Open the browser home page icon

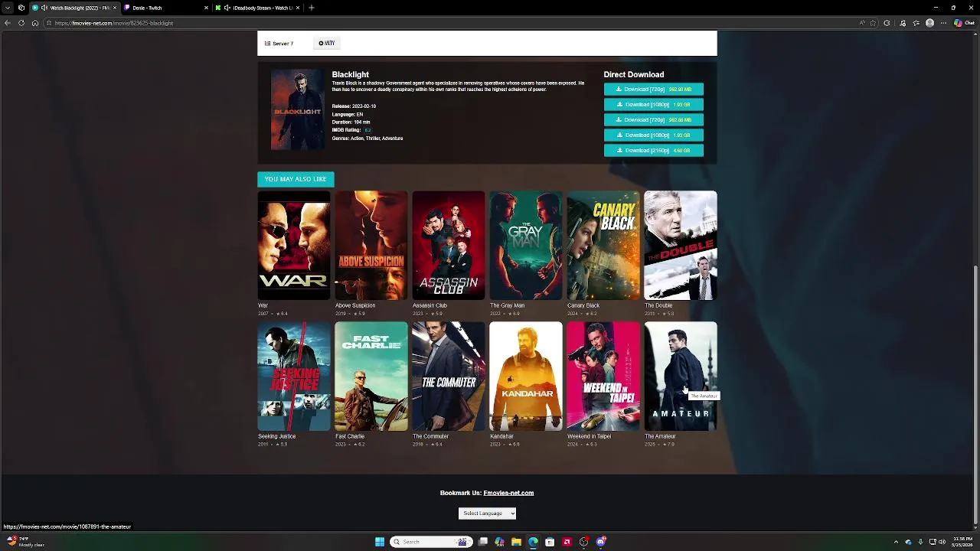[34, 23]
